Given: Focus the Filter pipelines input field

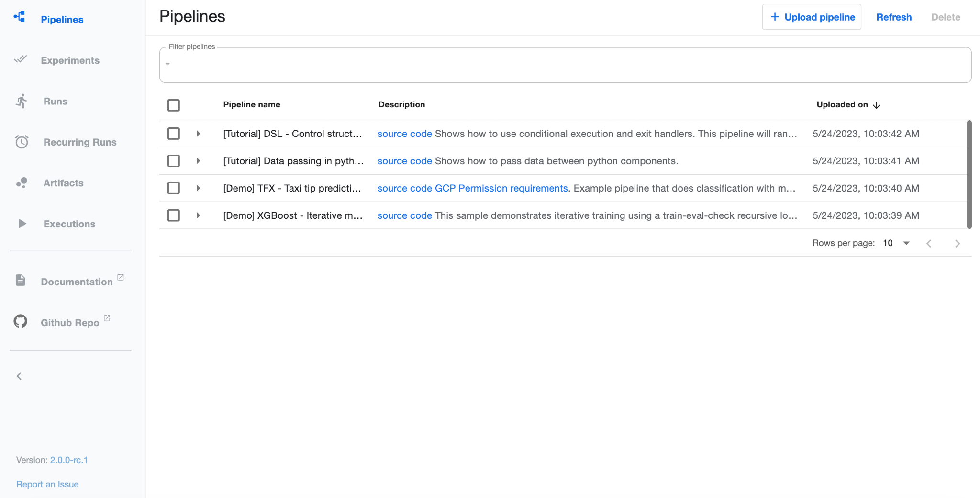Looking at the screenshot, I should click(x=565, y=66).
